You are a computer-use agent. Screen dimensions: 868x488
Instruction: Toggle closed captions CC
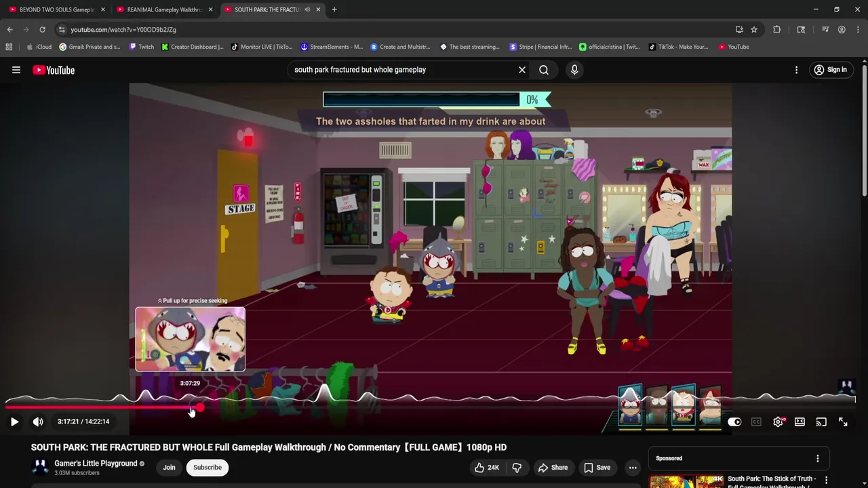pos(756,422)
